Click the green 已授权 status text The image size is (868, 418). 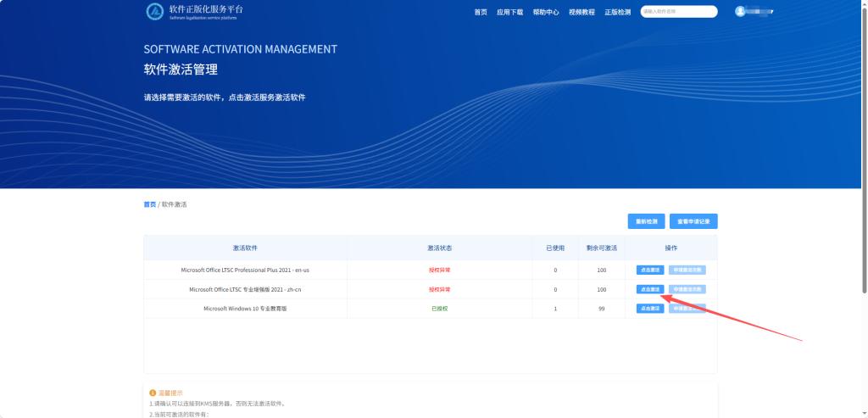[440, 309]
